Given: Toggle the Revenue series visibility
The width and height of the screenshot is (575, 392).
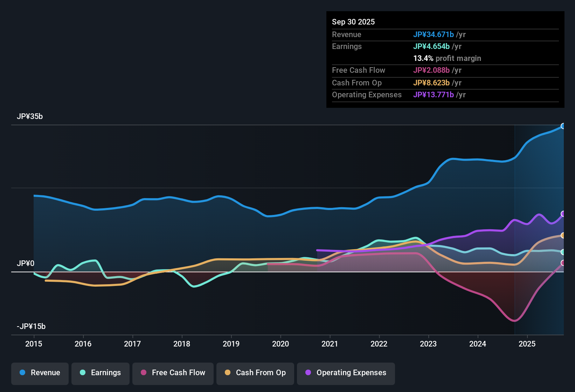Looking at the screenshot, I should point(40,373).
